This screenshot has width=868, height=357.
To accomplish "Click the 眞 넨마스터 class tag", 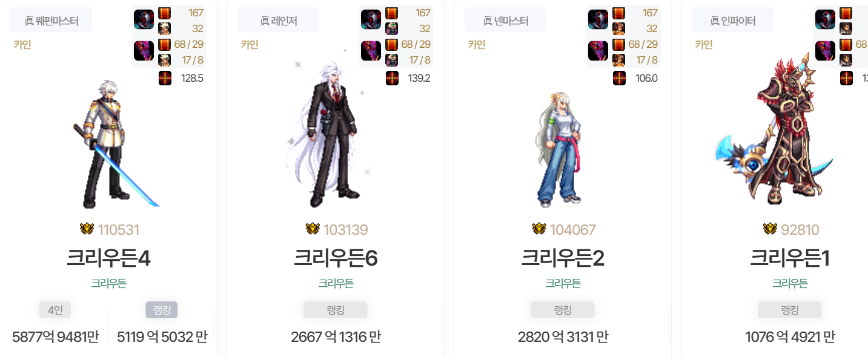I will 505,20.
